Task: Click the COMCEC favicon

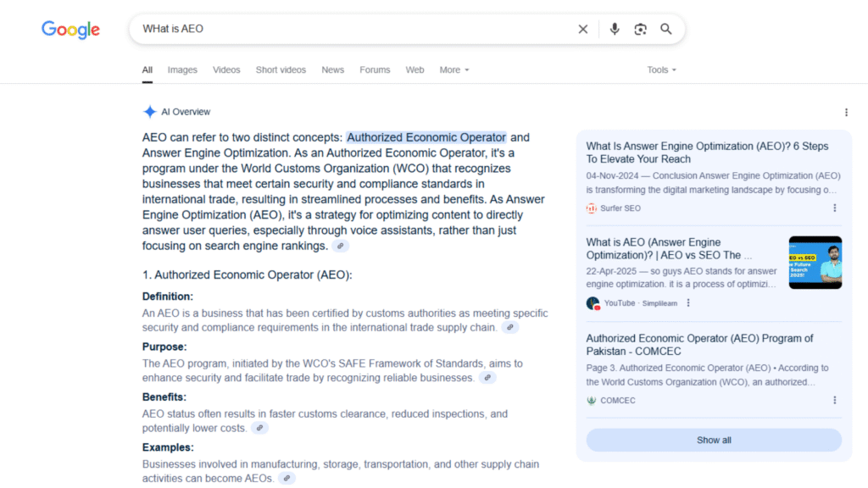Action: tap(591, 401)
